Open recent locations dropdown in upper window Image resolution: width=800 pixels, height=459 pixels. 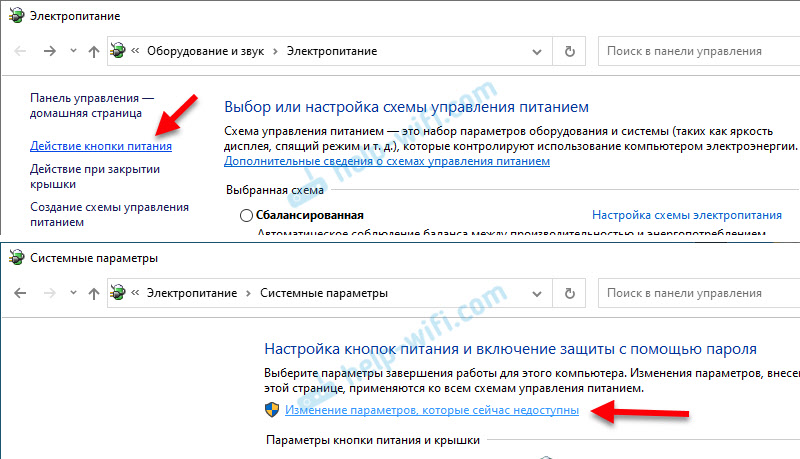73,50
